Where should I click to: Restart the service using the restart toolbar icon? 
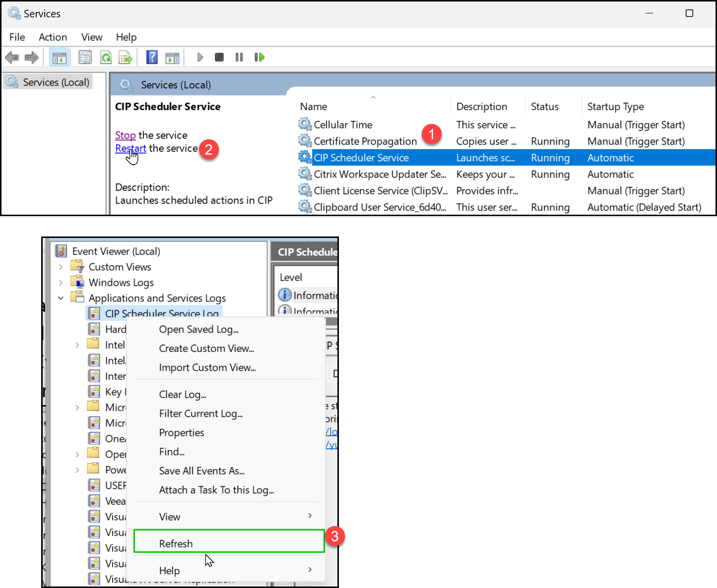(259, 57)
